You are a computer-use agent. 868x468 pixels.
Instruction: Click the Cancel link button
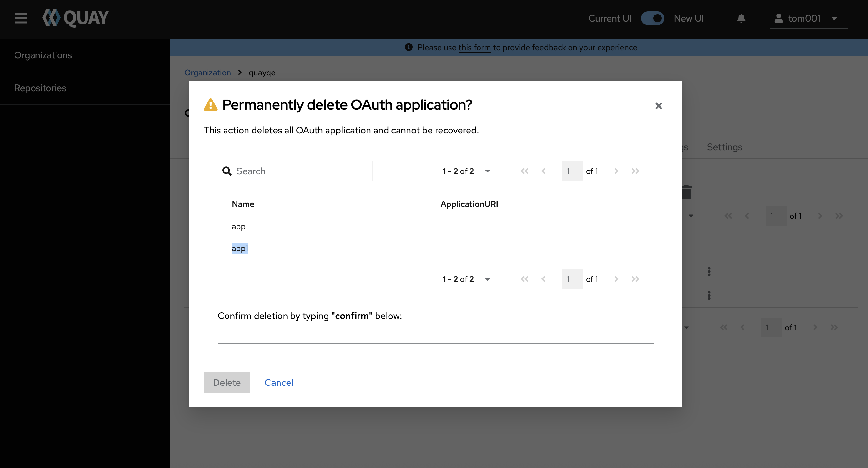(x=279, y=383)
